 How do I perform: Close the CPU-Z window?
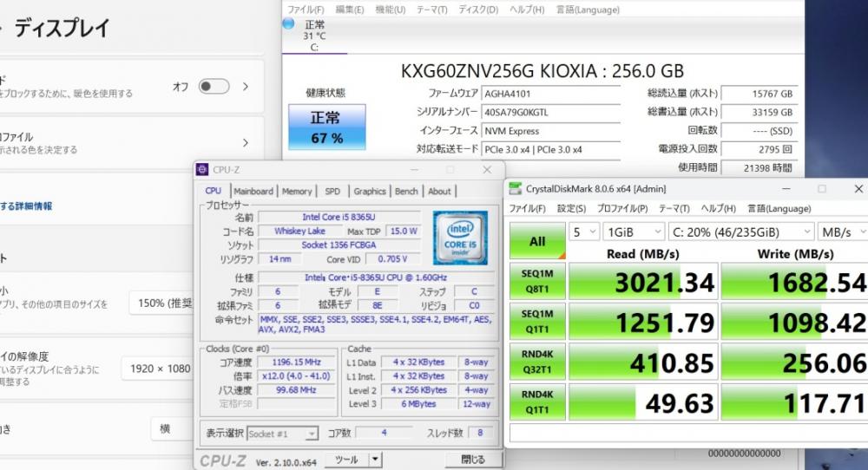(487, 170)
